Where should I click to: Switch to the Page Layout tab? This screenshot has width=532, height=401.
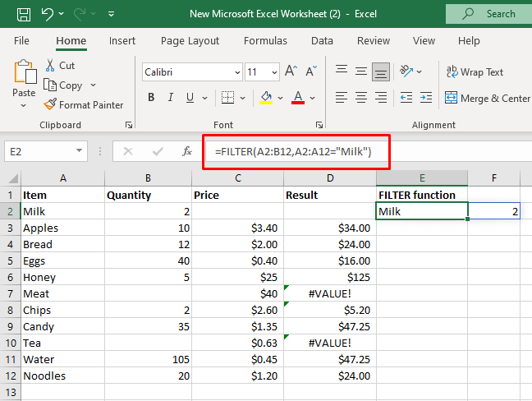tap(189, 40)
